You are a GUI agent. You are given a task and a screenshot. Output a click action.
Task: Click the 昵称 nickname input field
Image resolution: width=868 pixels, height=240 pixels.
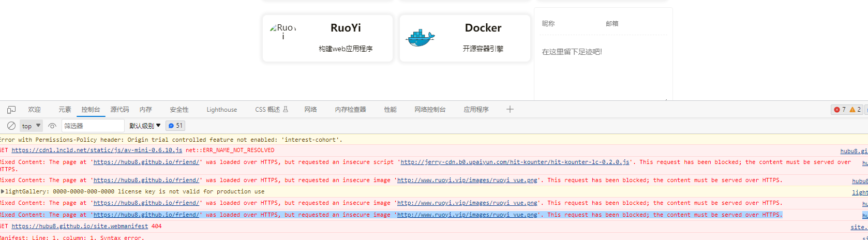(569, 24)
